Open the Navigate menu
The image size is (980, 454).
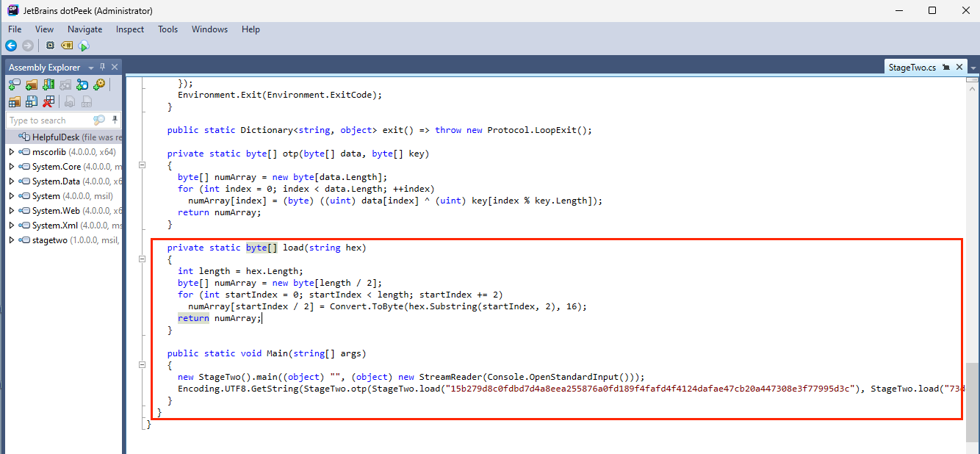point(84,29)
